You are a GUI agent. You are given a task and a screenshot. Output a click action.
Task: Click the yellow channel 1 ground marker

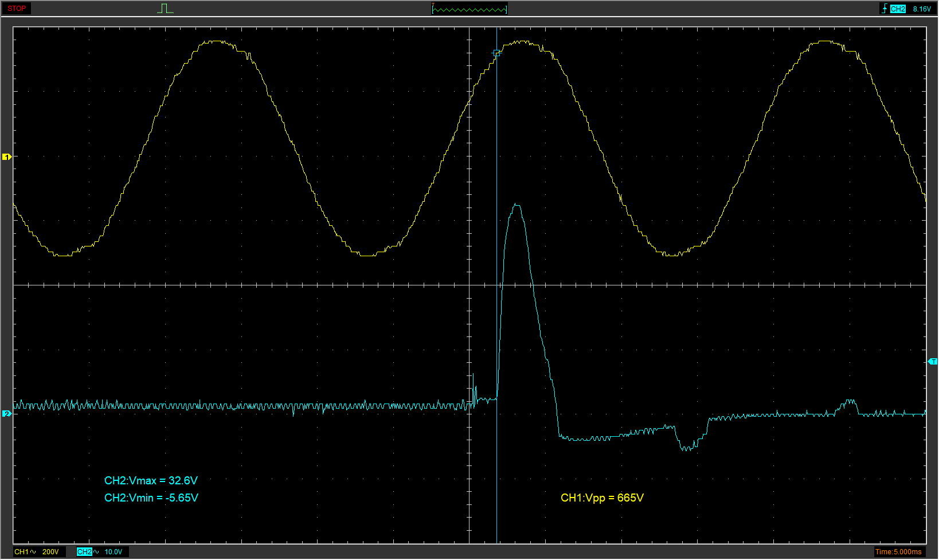pyautogui.click(x=7, y=156)
